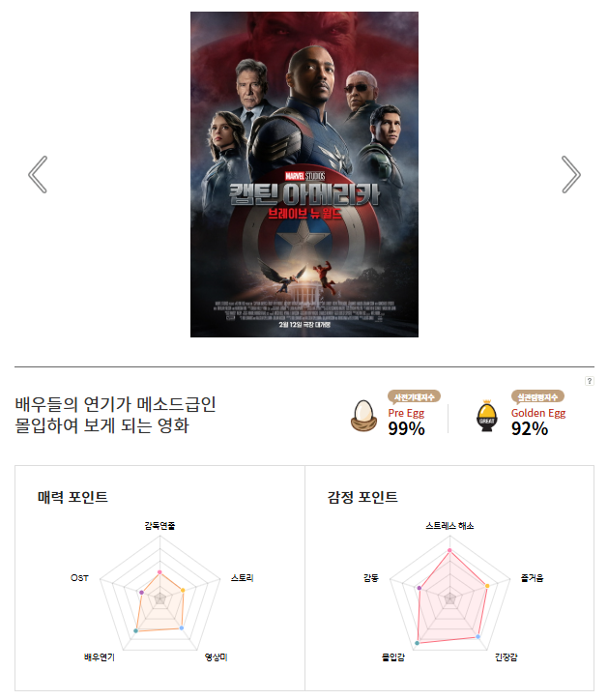
Task: Click the pink 감독연출 point on radar chart
Action: pyautogui.click(x=159, y=572)
